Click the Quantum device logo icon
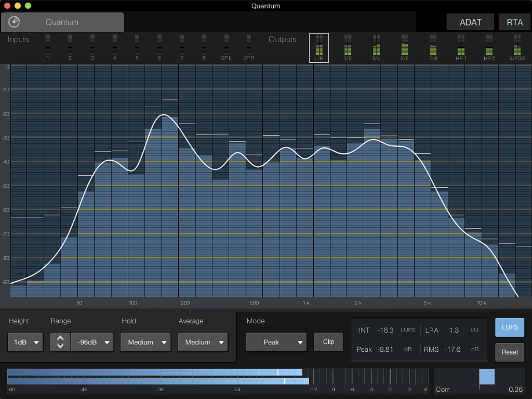532x399 pixels. (x=14, y=22)
